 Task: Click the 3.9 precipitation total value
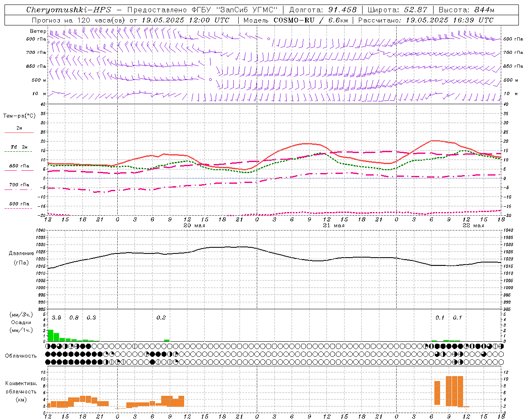(57, 318)
